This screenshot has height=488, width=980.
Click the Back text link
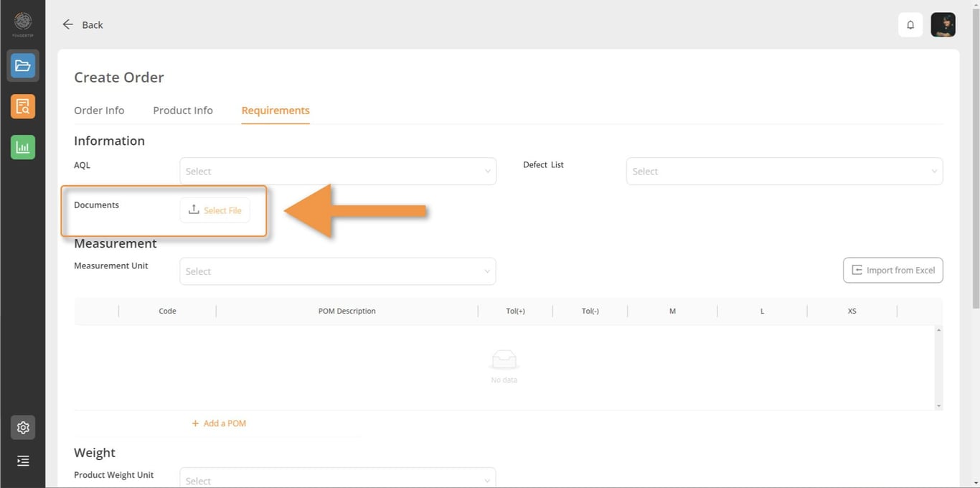[93, 24]
